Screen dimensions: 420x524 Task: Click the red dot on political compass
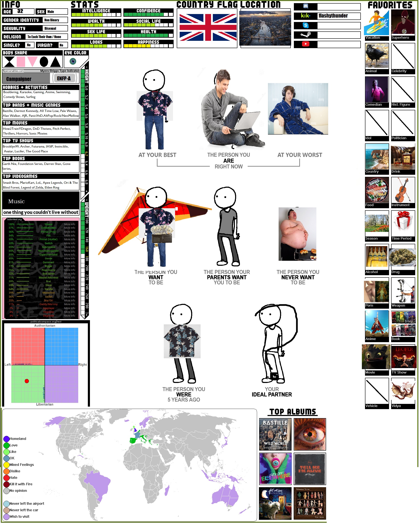pos(27,381)
